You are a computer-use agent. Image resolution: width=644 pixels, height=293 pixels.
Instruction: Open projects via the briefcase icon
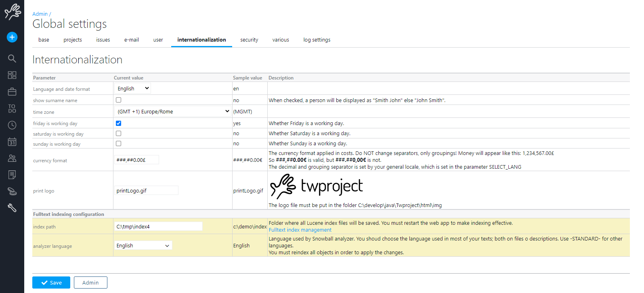[x=12, y=92]
